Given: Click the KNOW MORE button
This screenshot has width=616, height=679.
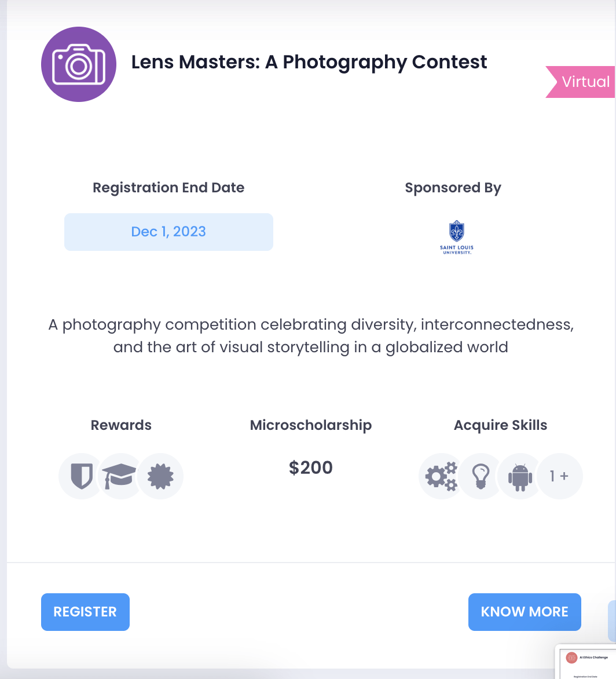Looking at the screenshot, I should tap(525, 612).
